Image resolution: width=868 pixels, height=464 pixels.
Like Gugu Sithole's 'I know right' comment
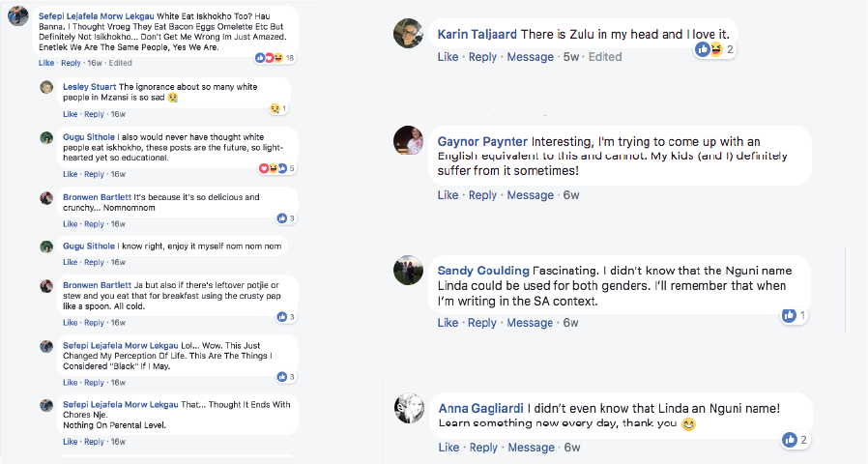coord(70,262)
